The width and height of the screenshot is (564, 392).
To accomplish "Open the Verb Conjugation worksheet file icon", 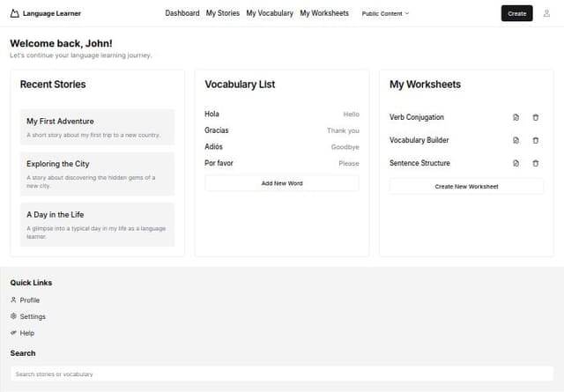I will pos(516,117).
